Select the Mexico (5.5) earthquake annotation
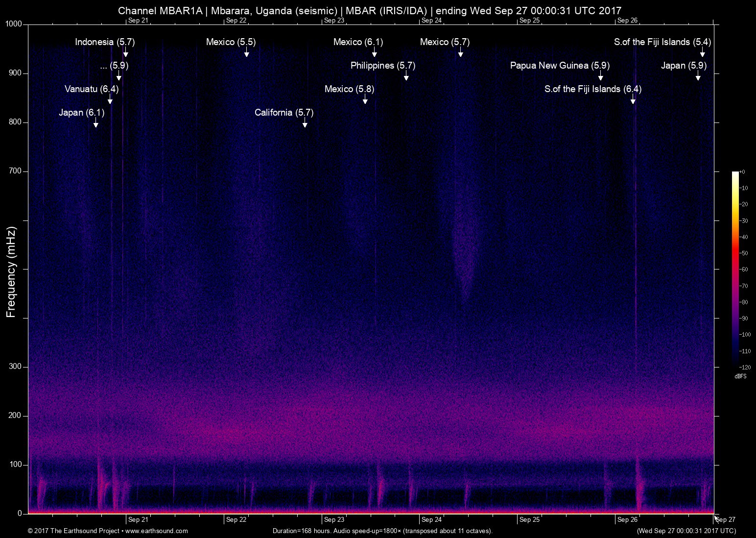This screenshot has width=756, height=538. (231, 42)
